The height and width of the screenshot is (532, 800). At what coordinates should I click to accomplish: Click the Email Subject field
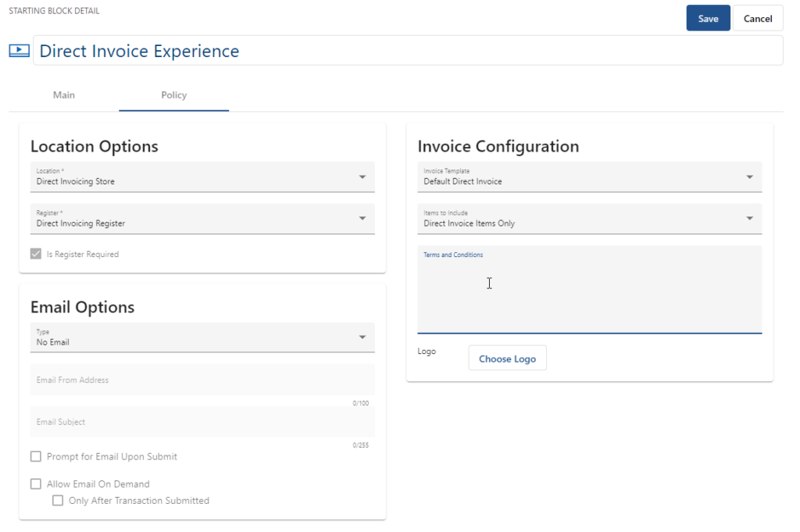(x=202, y=422)
